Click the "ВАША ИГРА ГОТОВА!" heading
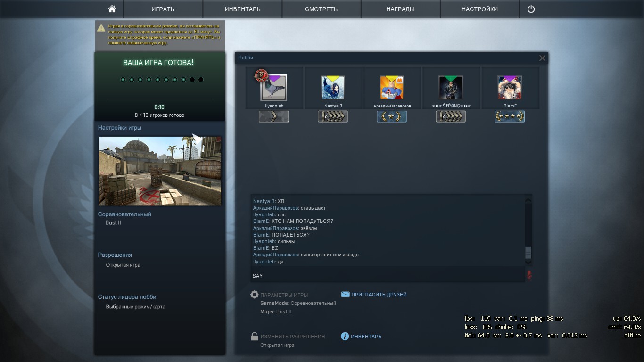644x362 pixels. [158, 62]
